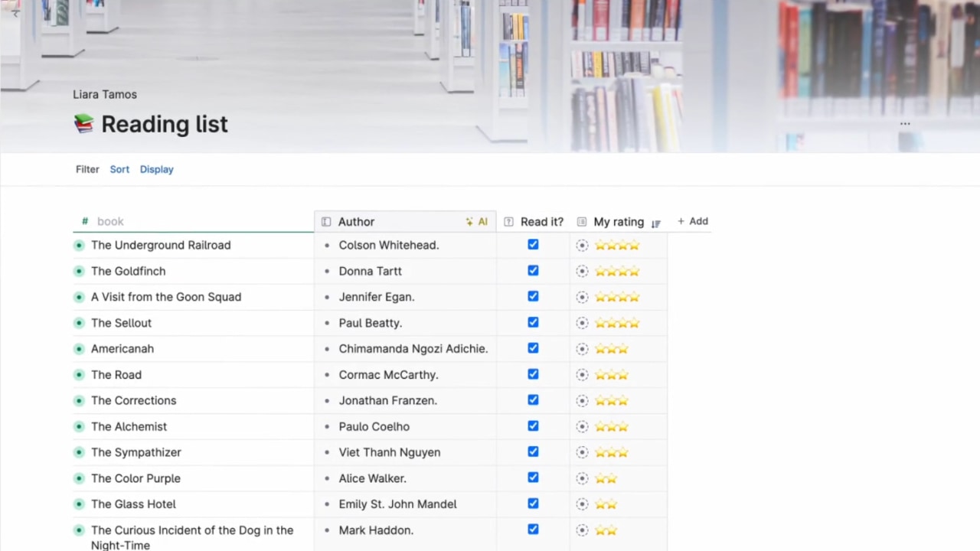Open the My rating column header menu
This screenshot has height=551, width=980.
point(619,222)
